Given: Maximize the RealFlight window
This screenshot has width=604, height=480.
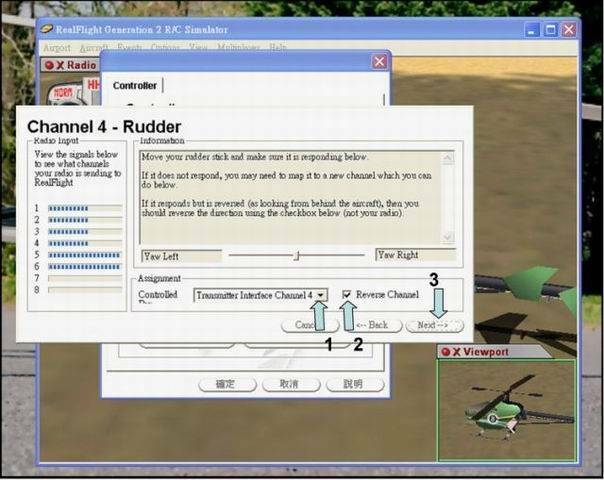Looking at the screenshot, I should (550, 30).
